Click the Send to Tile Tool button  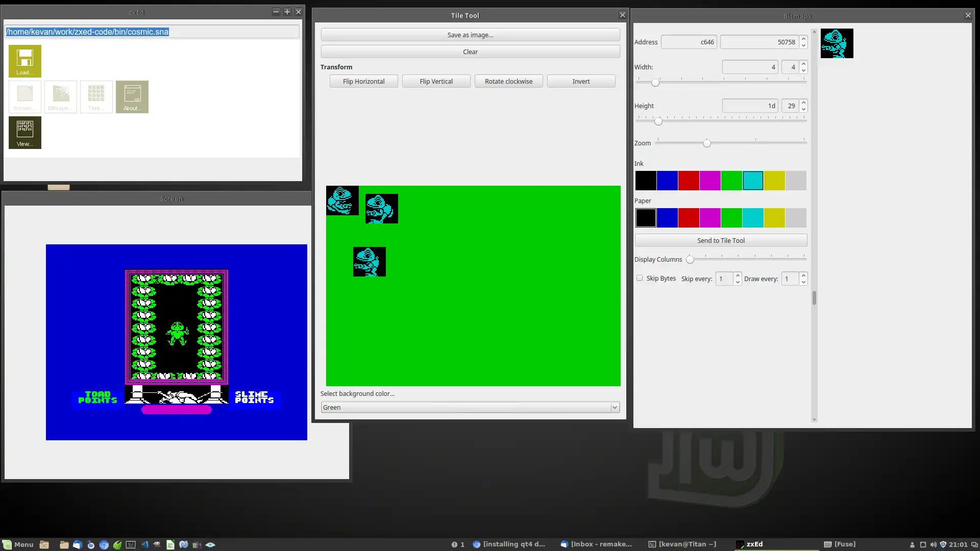tap(721, 240)
